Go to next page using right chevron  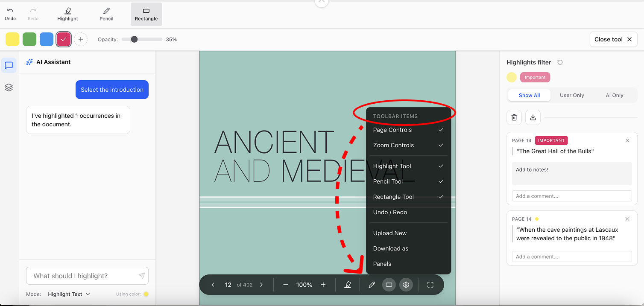(261, 285)
